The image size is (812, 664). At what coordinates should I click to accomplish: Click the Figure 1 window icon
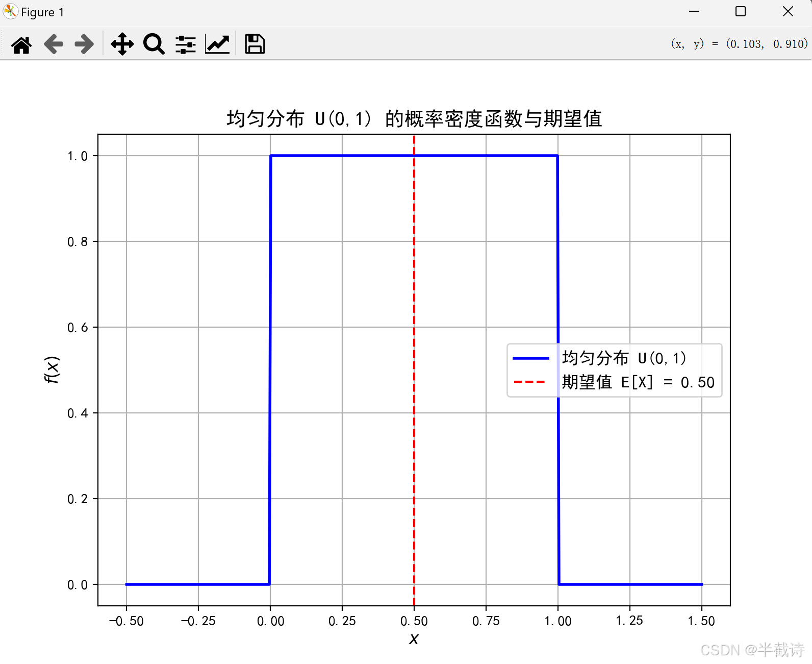coord(10,11)
